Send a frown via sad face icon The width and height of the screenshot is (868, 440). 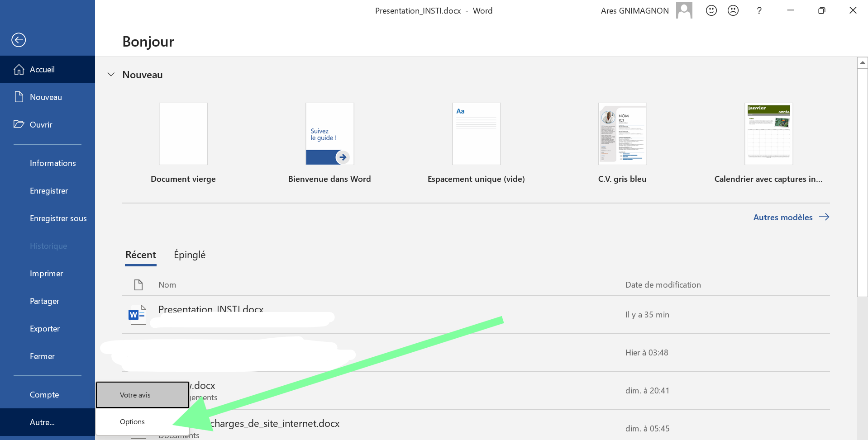tap(733, 10)
